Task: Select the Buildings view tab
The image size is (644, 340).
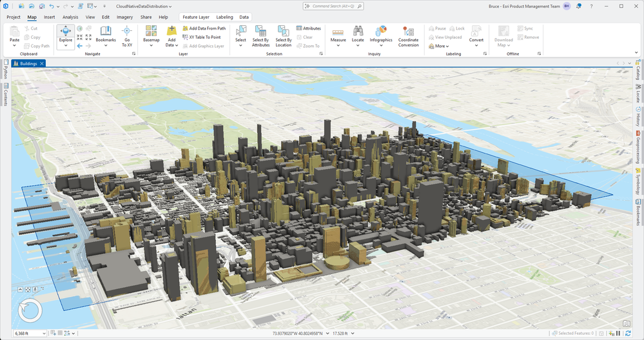Action: 28,63
